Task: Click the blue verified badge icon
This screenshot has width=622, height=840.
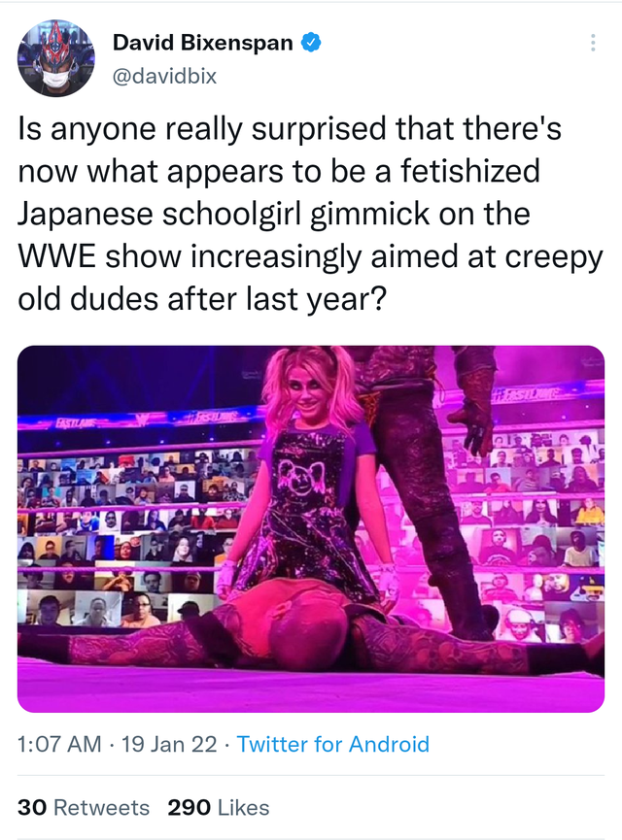Action: (x=311, y=43)
